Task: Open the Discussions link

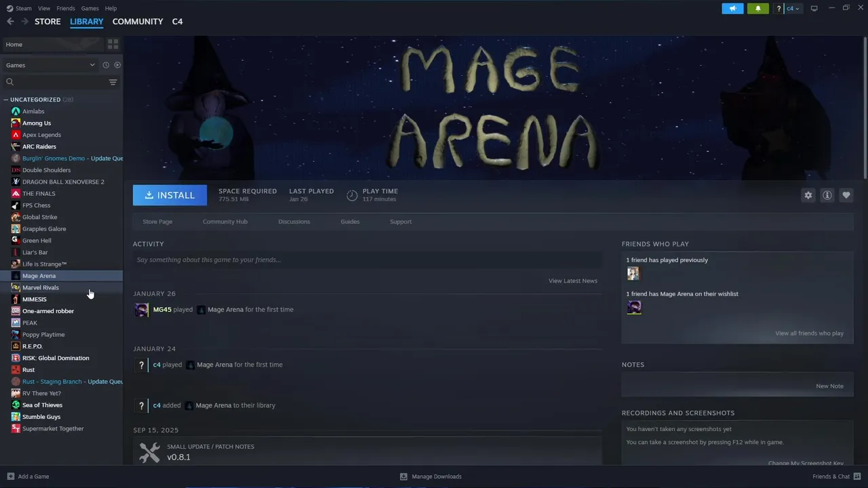Action: (294, 222)
